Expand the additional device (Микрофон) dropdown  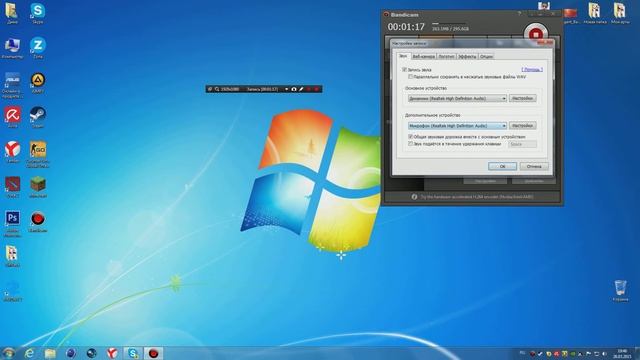pos(457,126)
